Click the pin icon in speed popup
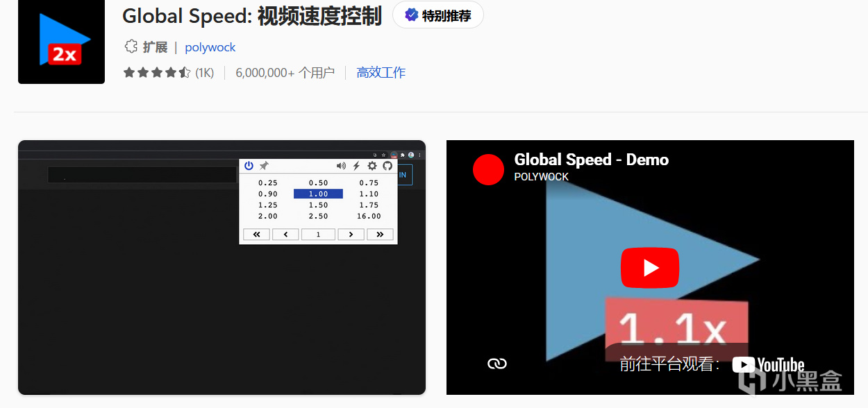Image resolution: width=868 pixels, height=408 pixels. (x=264, y=166)
